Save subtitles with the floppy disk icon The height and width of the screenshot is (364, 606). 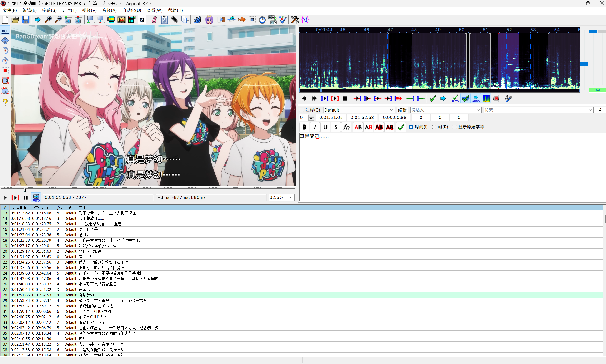(x=26, y=20)
